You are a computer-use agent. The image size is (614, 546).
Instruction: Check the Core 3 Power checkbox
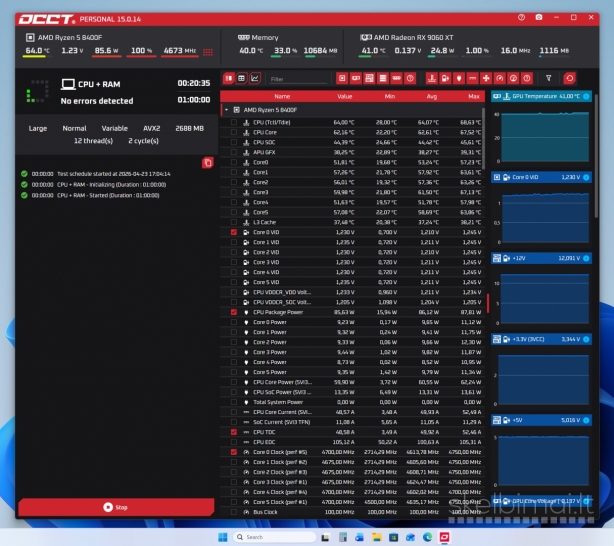pos(234,352)
